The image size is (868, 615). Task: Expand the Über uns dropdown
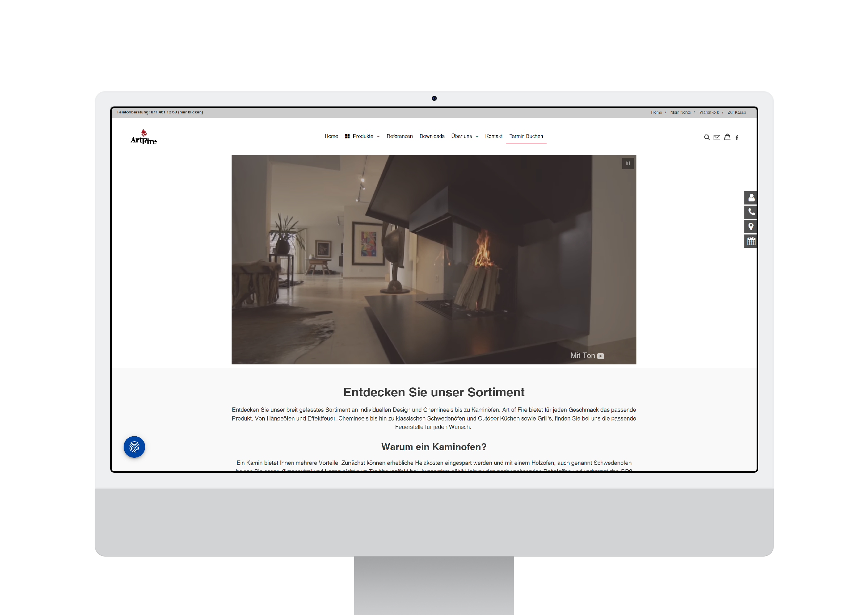tap(464, 136)
